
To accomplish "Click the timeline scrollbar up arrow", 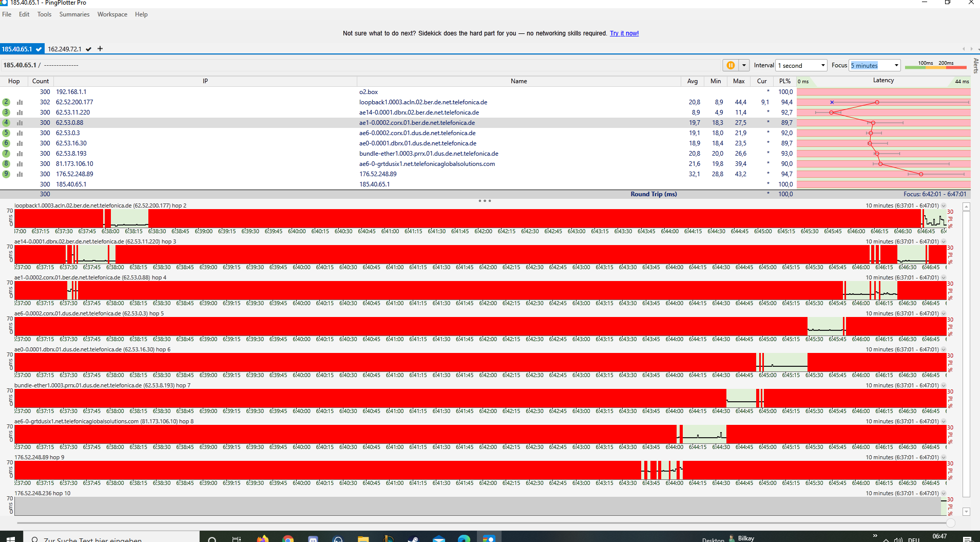I will point(966,207).
